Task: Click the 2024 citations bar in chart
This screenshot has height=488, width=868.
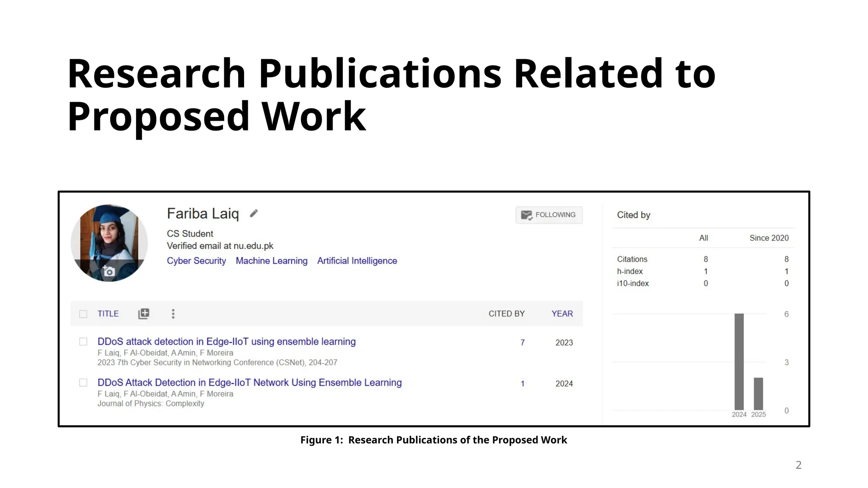Action: (x=739, y=361)
